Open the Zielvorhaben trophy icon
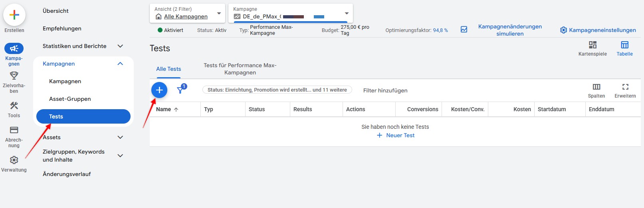The width and height of the screenshot is (644, 208). [14, 76]
